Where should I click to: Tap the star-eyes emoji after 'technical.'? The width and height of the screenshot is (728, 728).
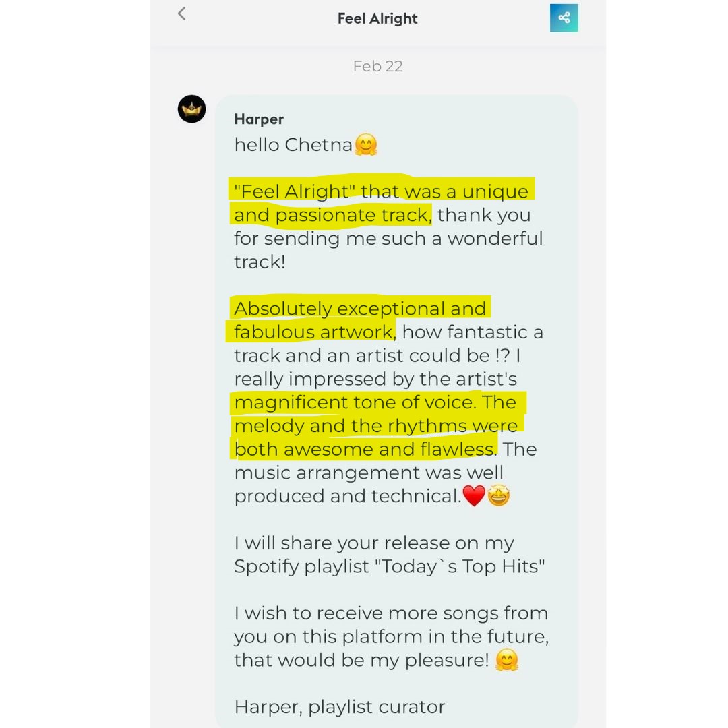pos(499,495)
